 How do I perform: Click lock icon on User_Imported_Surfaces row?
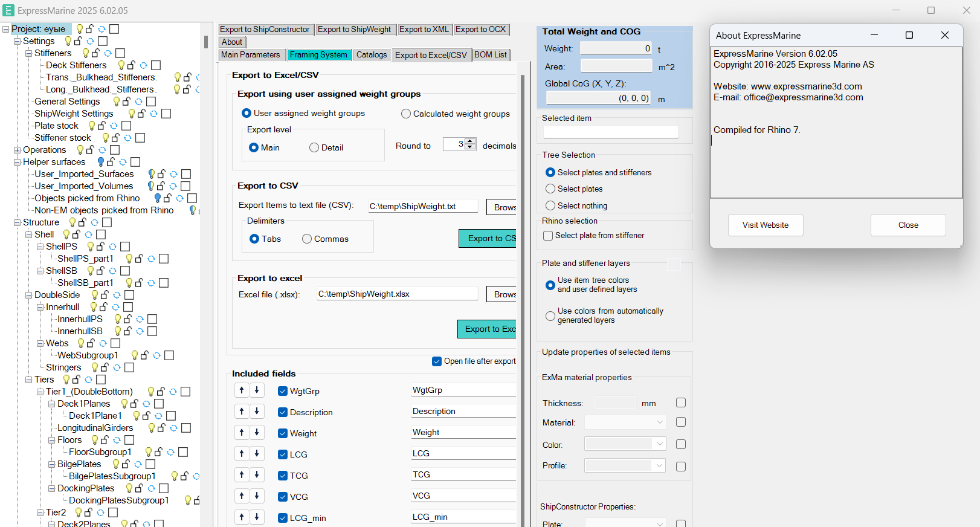(x=161, y=174)
